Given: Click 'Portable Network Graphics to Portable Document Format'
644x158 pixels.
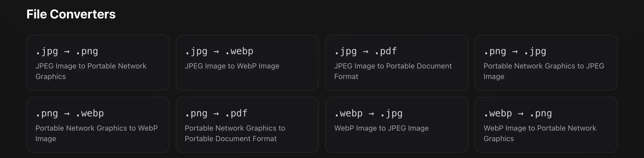Looking at the screenshot, I should click(x=235, y=133).
